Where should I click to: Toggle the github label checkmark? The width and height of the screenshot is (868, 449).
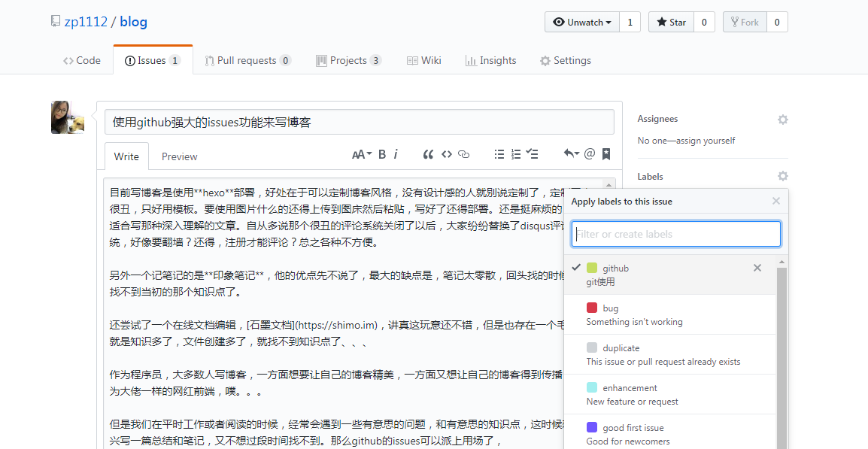pos(576,268)
